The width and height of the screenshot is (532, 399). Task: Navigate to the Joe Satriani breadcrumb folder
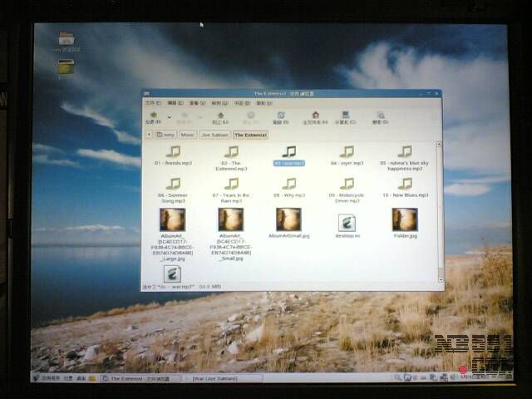[214, 134]
